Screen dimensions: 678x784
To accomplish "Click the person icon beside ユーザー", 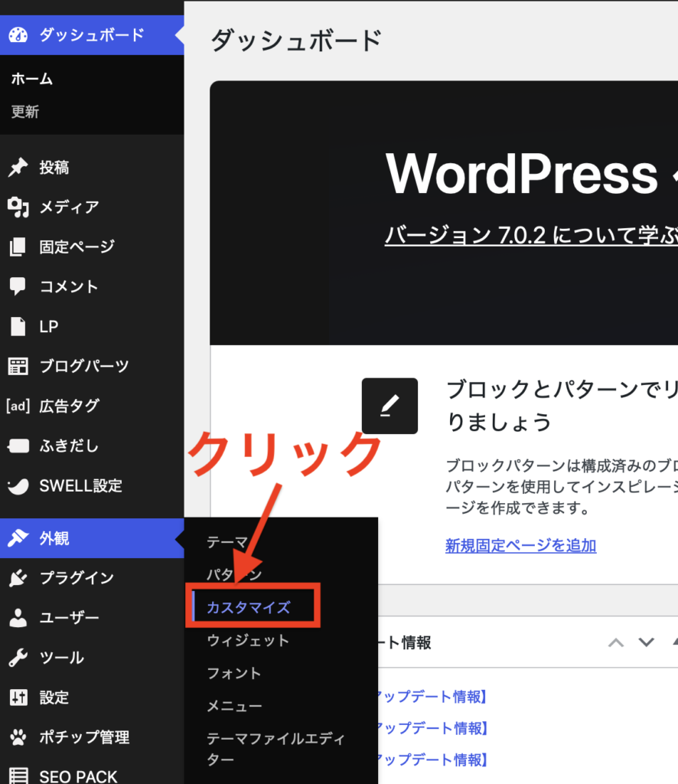I will pyautogui.click(x=18, y=618).
